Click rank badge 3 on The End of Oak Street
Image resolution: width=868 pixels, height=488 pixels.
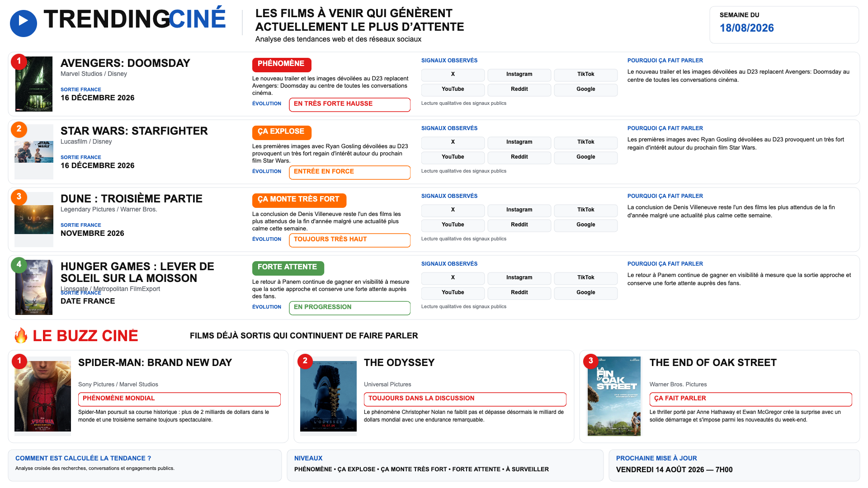click(591, 361)
